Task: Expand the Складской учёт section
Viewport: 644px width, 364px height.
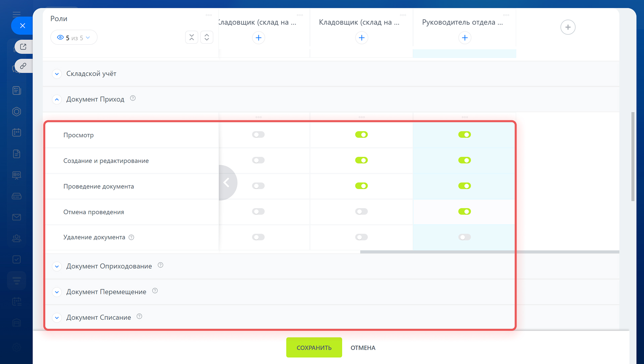Action: [x=57, y=74]
